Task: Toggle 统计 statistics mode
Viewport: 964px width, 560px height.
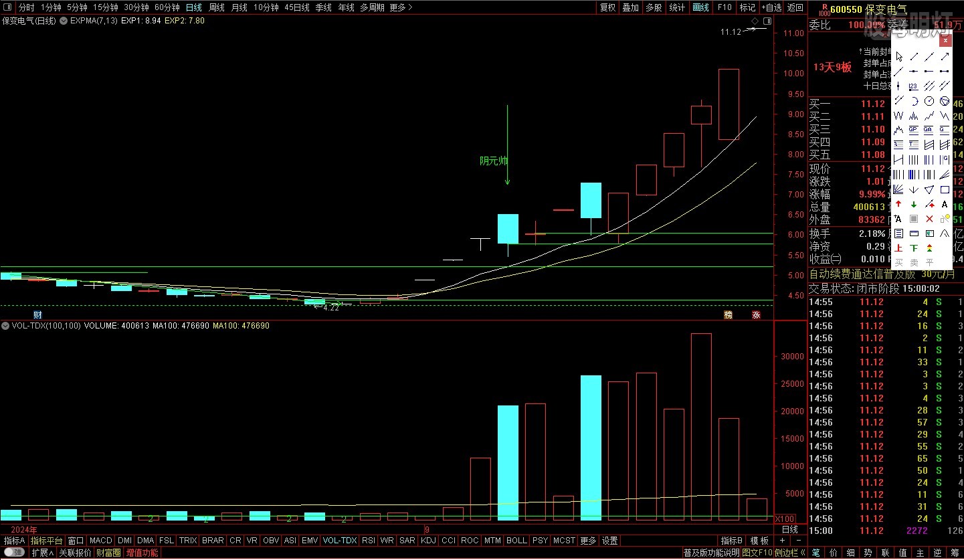Action: click(x=677, y=7)
